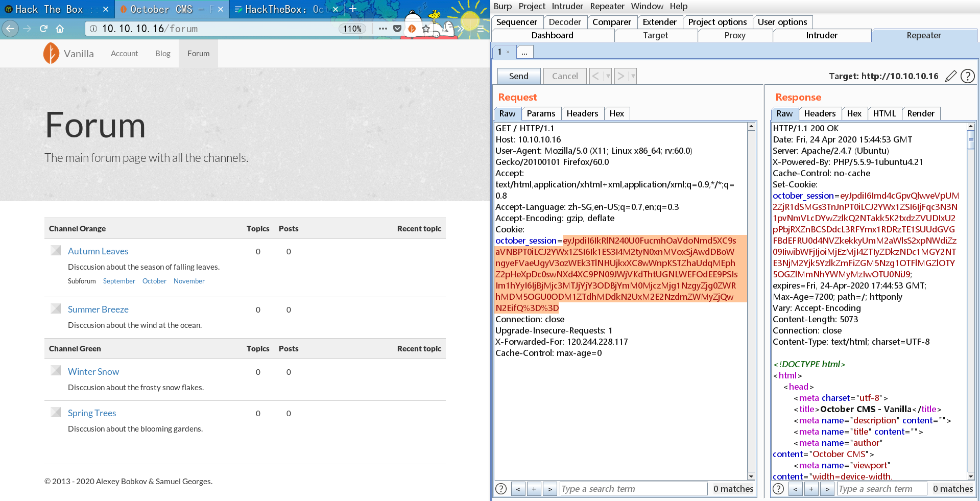Viewport: 980px width, 501px height.
Task: Open the Project menu in Burp
Action: (532, 6)
